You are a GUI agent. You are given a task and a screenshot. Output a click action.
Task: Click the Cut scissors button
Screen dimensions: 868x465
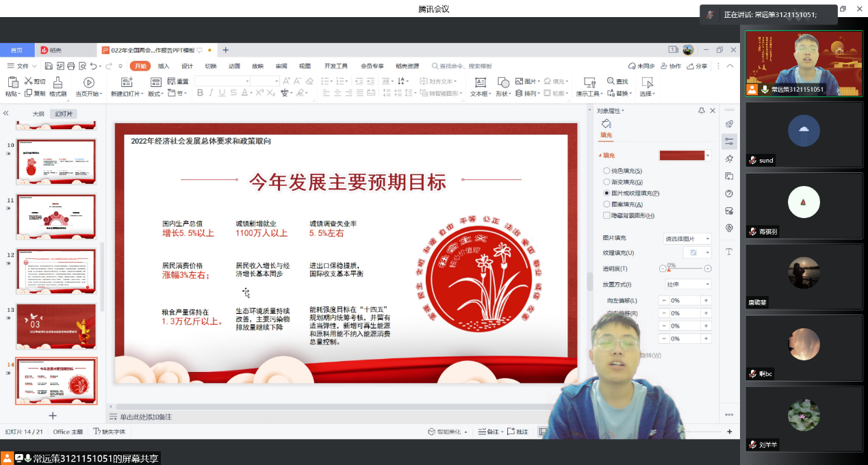[x=35, y=82]
